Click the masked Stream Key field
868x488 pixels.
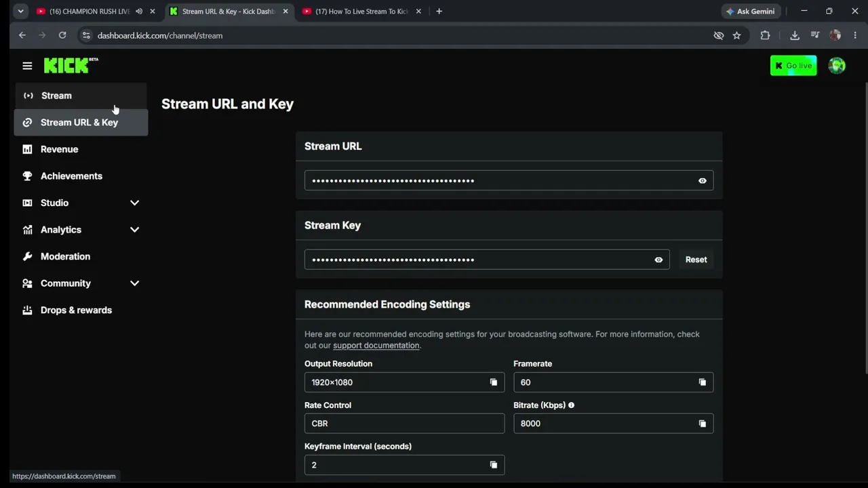coord(487,260)
